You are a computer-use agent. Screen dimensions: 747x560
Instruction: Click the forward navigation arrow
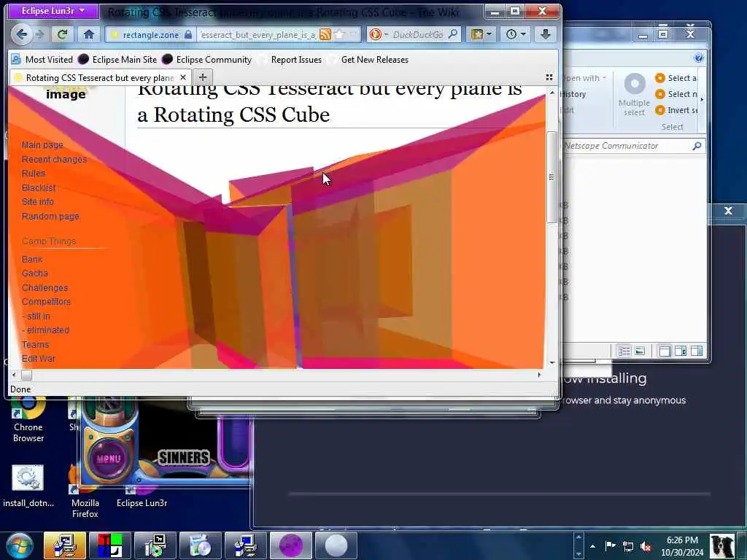40,34
